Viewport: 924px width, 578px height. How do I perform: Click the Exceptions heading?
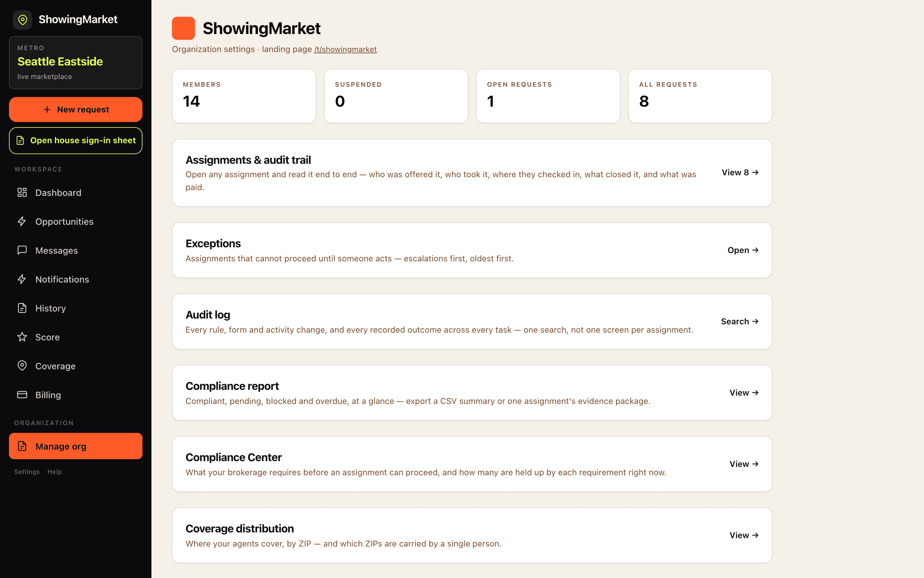(213, 243)
